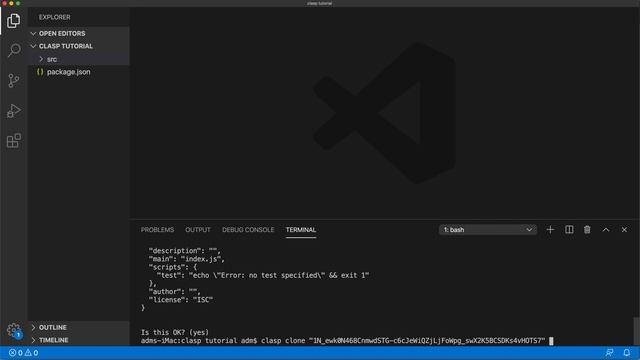Click the warnings count in status bar
This screenshot has width=640, height=360.
(31, 353)
